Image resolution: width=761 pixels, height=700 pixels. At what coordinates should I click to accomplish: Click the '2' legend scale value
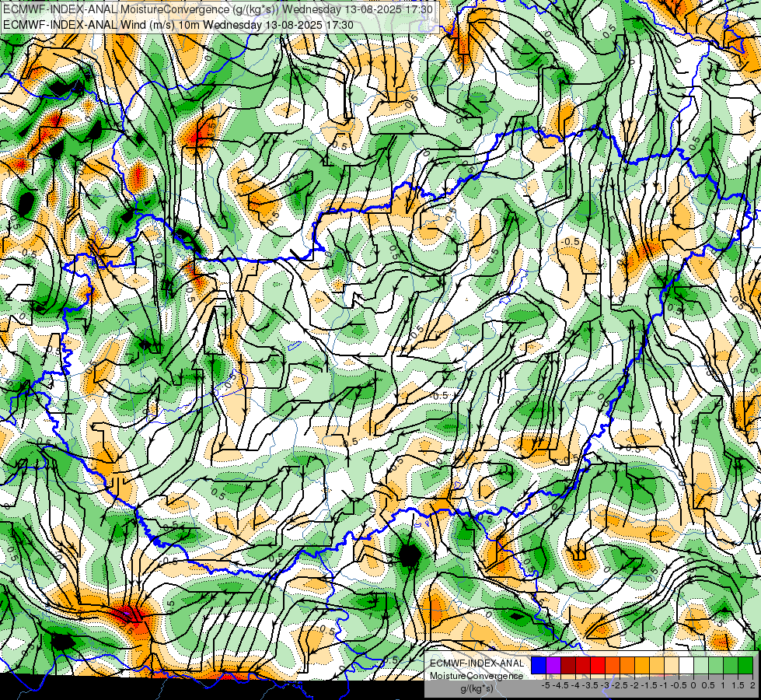point(752,685)
